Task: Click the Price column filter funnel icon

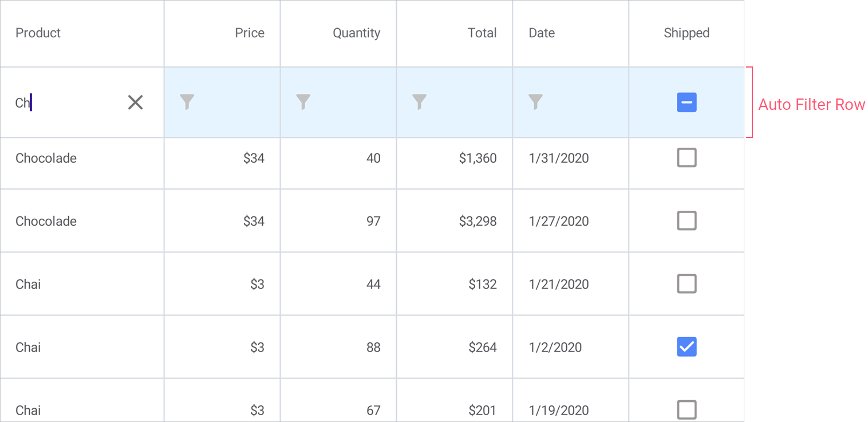Action: (x=187, y=102)
